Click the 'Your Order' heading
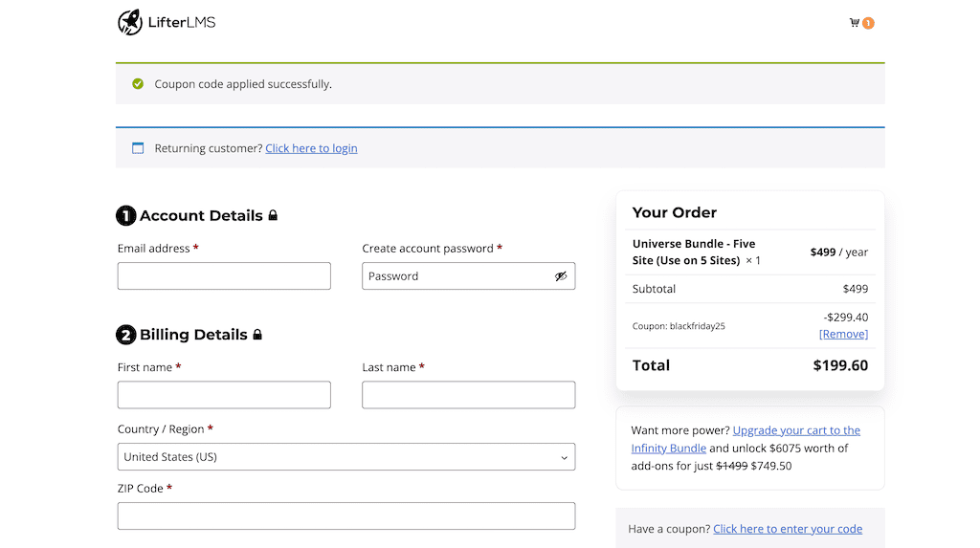The height and width of the screenshot is (548, 980). [675, 212]
